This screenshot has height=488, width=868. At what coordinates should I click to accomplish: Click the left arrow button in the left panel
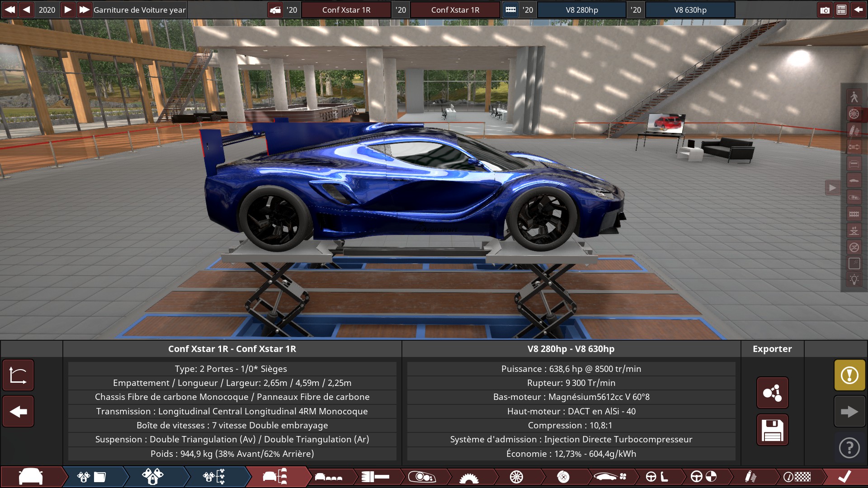click(x=18, y=411)
